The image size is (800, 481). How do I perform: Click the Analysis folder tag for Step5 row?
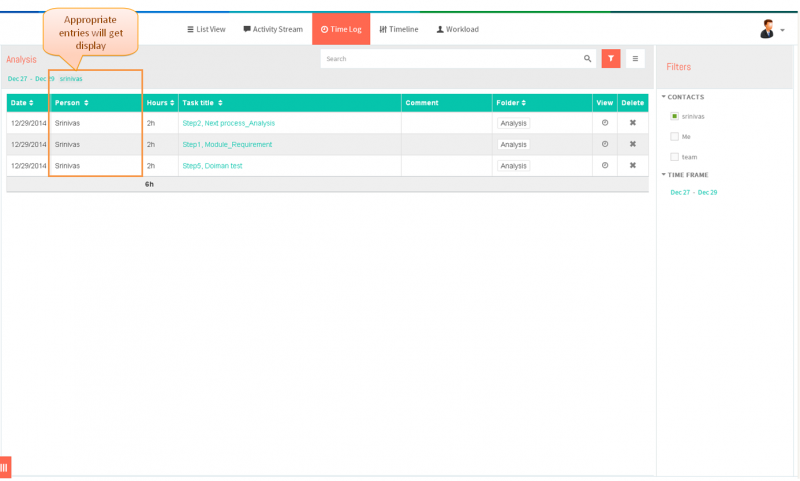tap(513, 166)
